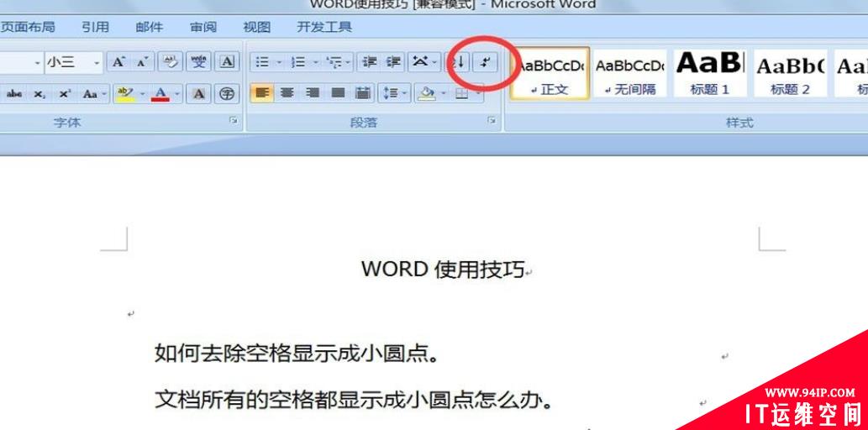
Task: Open the 页面布局 tab
Action: (29, 27)
